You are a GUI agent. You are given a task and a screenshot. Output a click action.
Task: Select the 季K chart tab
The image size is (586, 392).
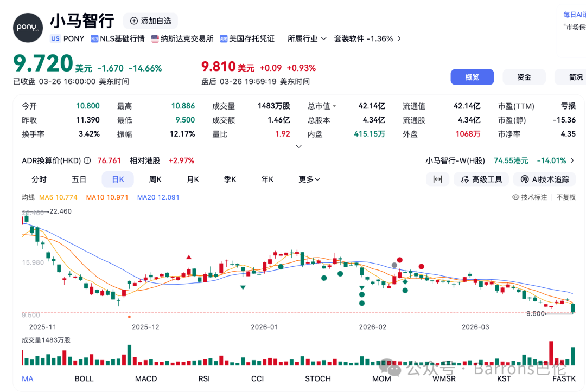pyautogui.click(x=230, y=179)
